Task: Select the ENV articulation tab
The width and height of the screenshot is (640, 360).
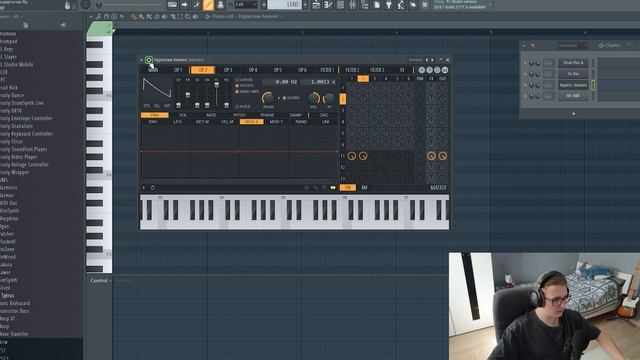Action: [x=153, y=122]
